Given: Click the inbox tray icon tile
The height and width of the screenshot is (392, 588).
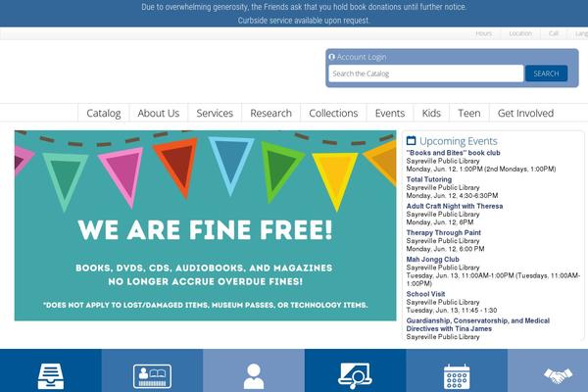Looking at the screenshot, I should point(51,370).
